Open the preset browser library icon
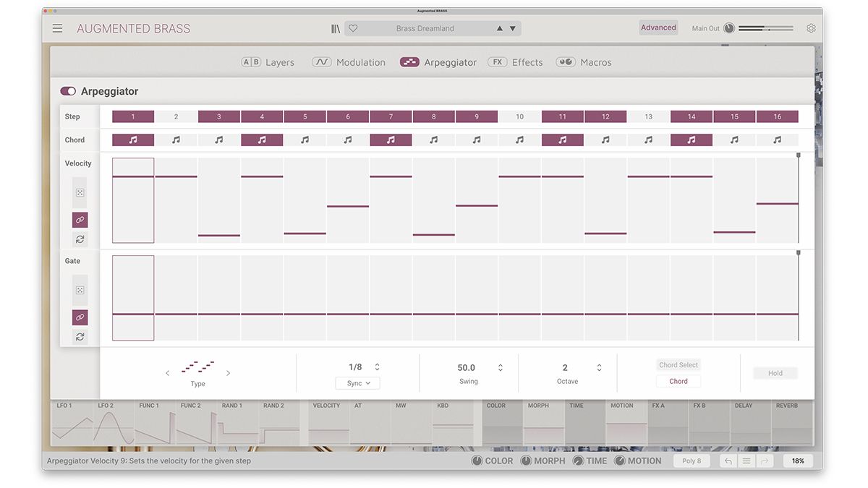Viewport: 868px width, 488px height. [336, 28]
